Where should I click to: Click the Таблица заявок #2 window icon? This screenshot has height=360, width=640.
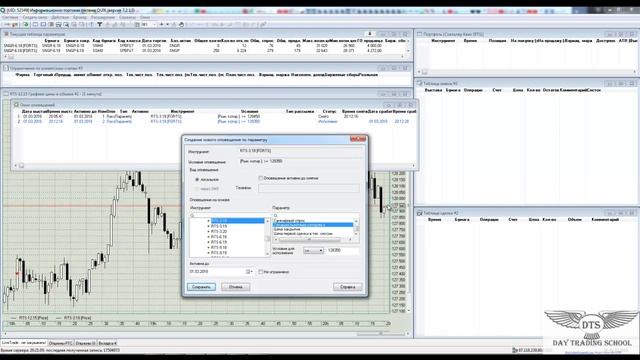(x=419, y=83)
